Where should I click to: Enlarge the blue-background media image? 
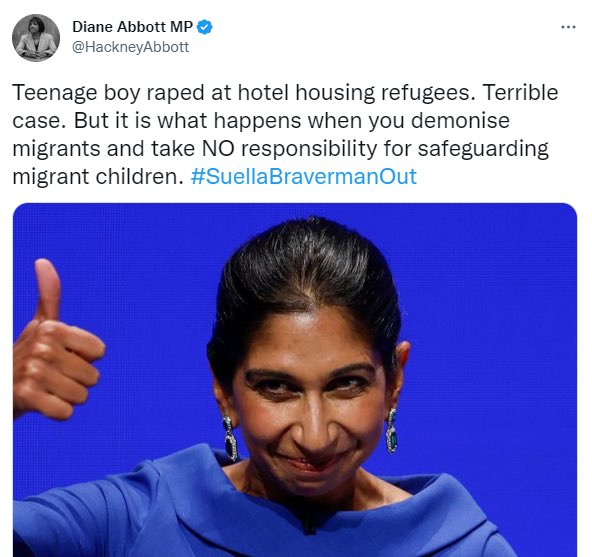pyautogui.click(x=295, y=380)
